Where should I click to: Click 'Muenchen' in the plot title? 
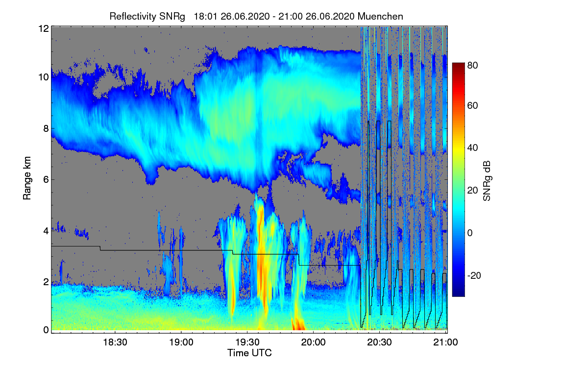[380, 16]
